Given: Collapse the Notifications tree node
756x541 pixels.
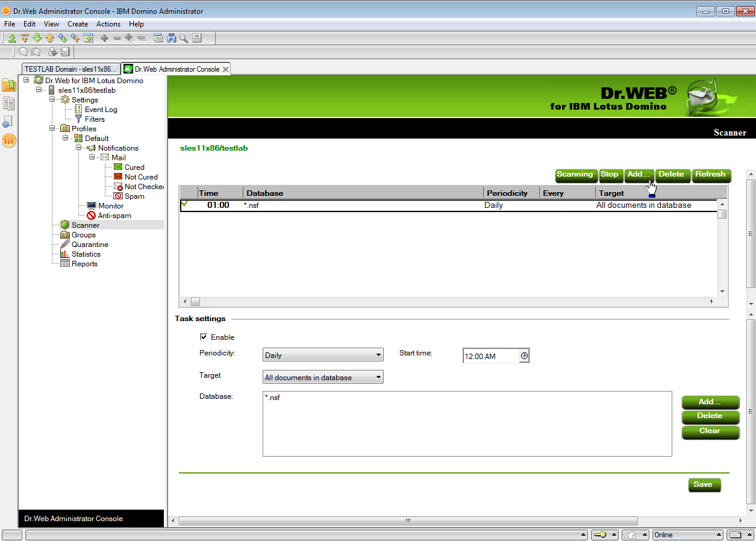Looking at the screenshot, I should coord(79,148).
